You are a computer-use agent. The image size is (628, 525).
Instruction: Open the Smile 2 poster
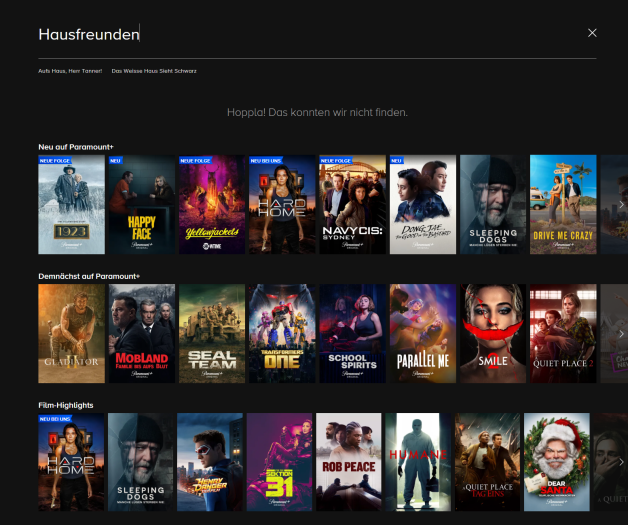click(493, 334)
